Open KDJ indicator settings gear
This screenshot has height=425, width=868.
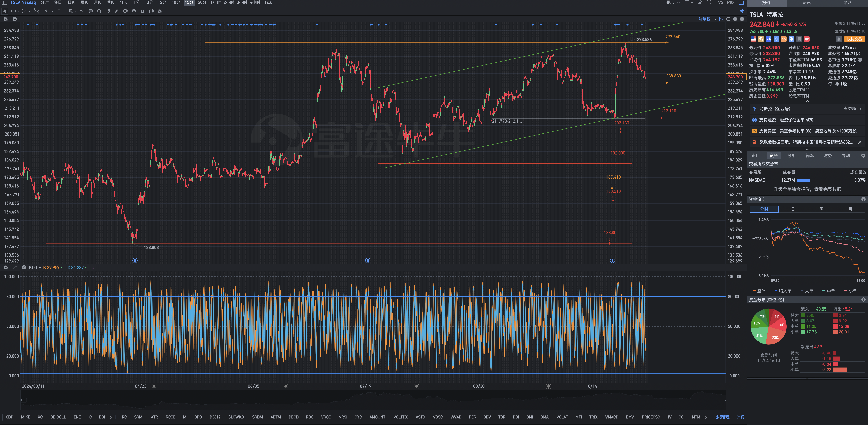(x=6, y=267)
